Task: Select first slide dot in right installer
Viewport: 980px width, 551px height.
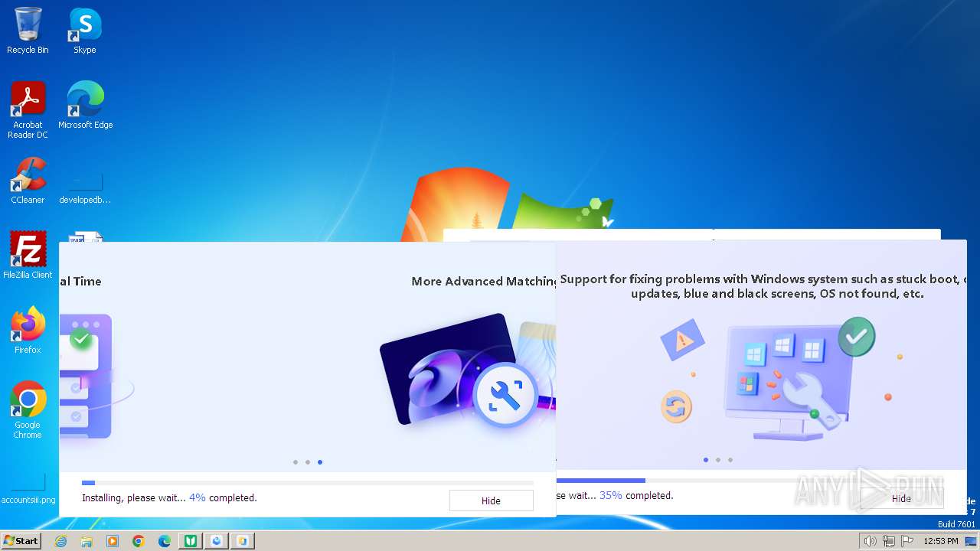Action: (706, 460)
